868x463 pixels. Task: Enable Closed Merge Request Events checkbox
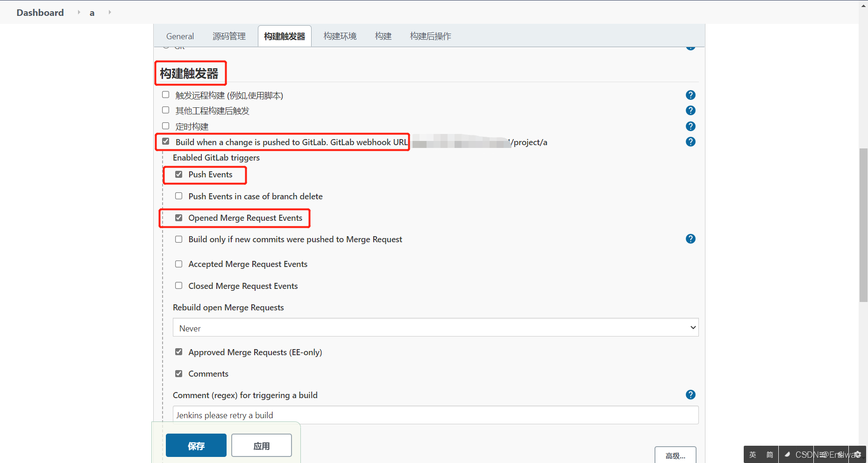(x=179, y=286)
